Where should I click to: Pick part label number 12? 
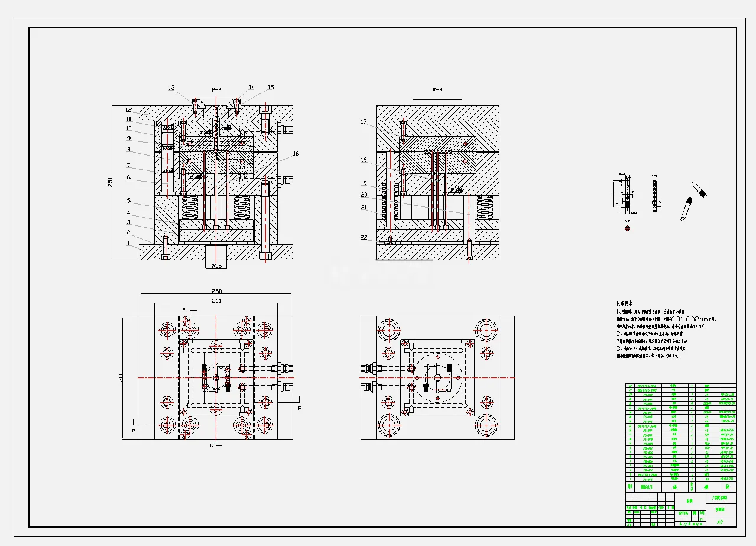(x=128, y=109)
